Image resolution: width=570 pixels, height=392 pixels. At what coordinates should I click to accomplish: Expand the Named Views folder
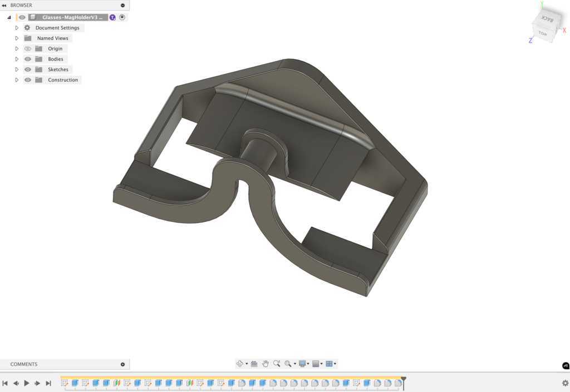pos(17,38)
